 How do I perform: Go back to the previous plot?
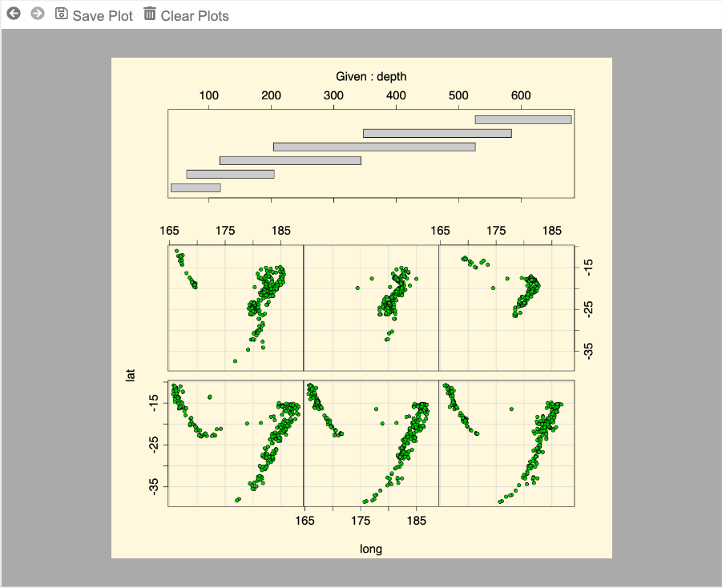tap(13, 14)
